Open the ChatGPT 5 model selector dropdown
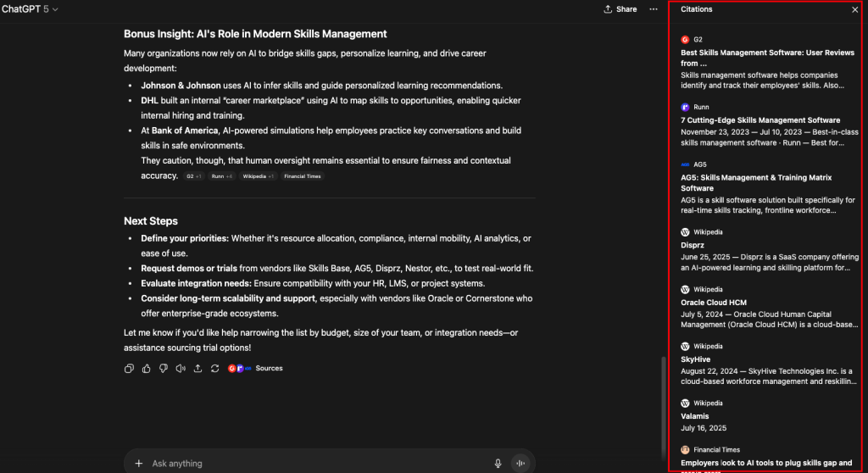This screenshot has width=868, height=473. click(33, 9)
